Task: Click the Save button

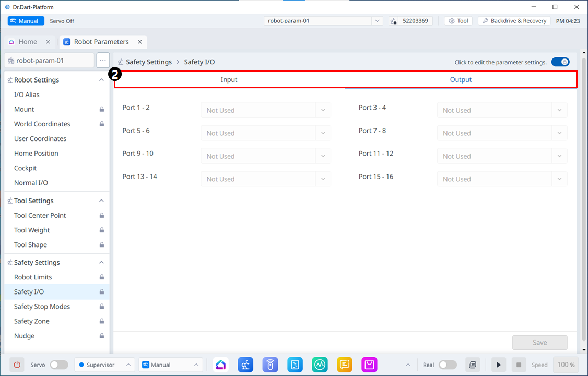Action: tap(539, 343)
